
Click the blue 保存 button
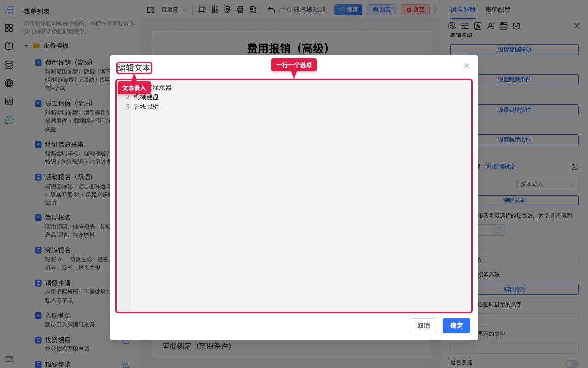348,10
